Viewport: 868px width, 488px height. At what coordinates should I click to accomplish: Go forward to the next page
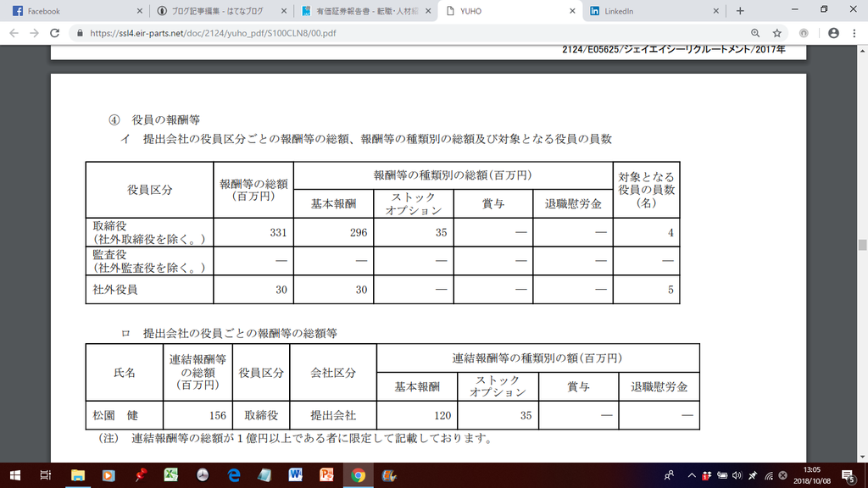point(34,33)
